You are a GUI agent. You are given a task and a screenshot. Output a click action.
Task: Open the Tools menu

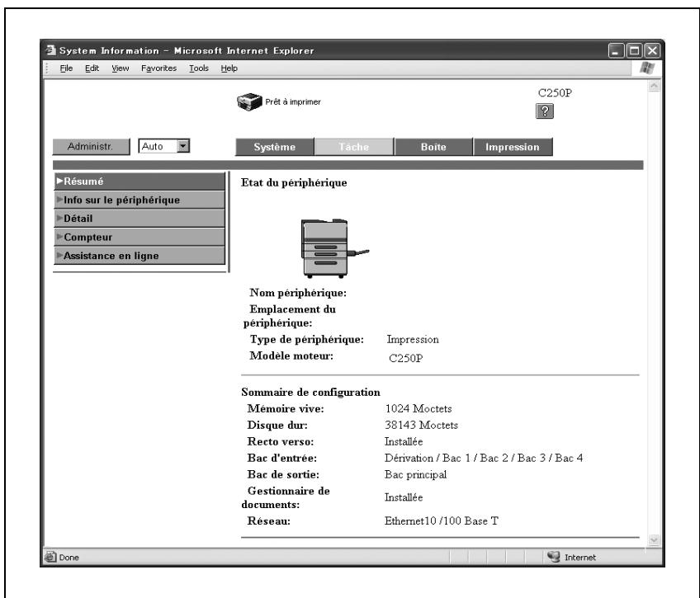(199, 68)
